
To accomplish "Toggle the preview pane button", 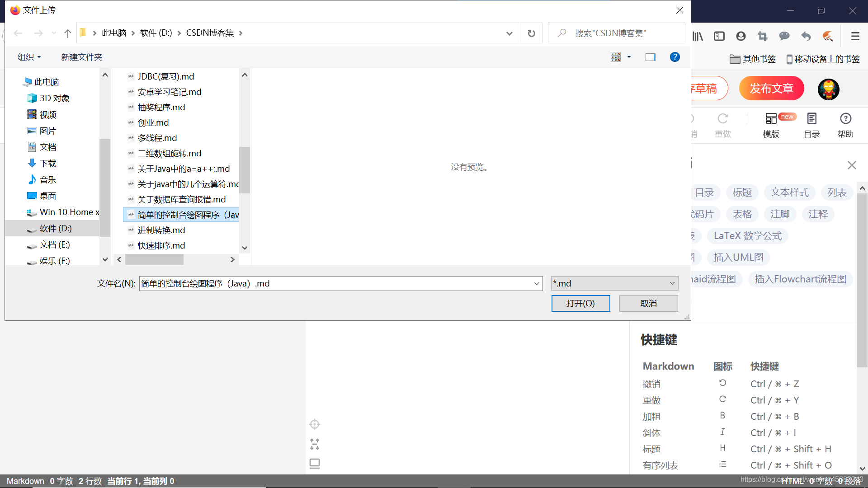I will [650, 57].
